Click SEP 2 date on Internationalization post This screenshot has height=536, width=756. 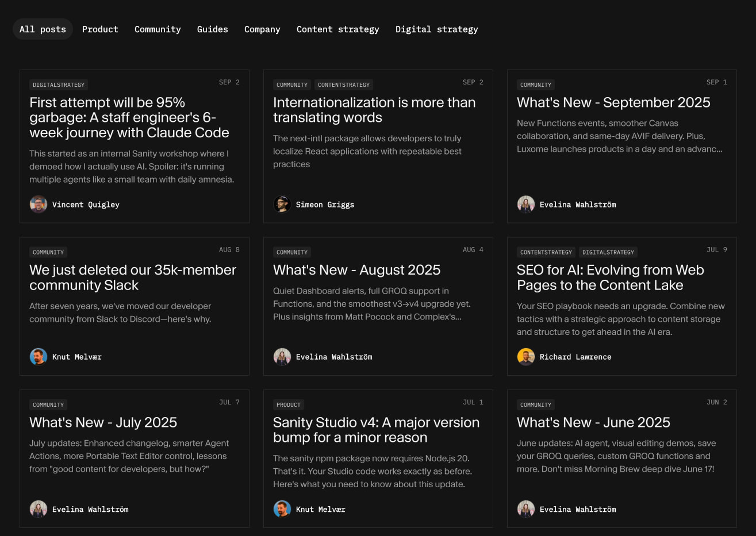pyautogui.click(x=473, y=82)
